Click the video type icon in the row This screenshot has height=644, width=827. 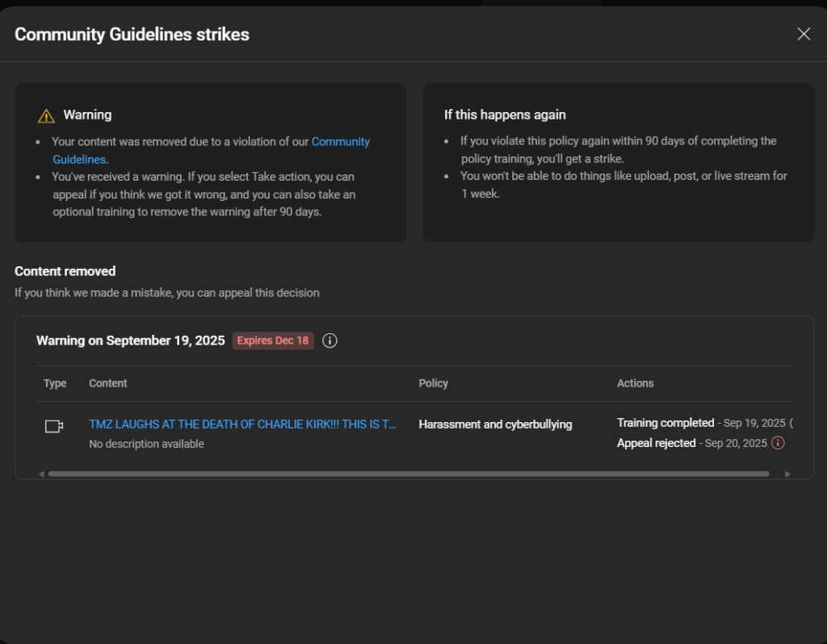[x=54, y=426]
